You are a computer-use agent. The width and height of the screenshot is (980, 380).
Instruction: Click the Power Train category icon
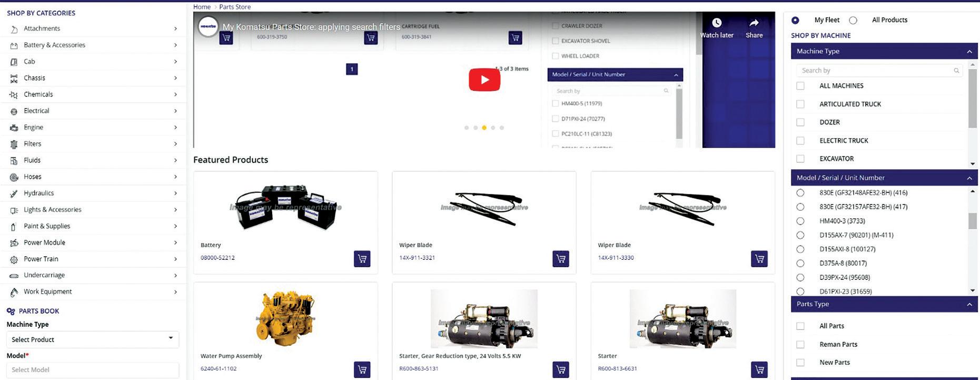(x=14, y=259)
